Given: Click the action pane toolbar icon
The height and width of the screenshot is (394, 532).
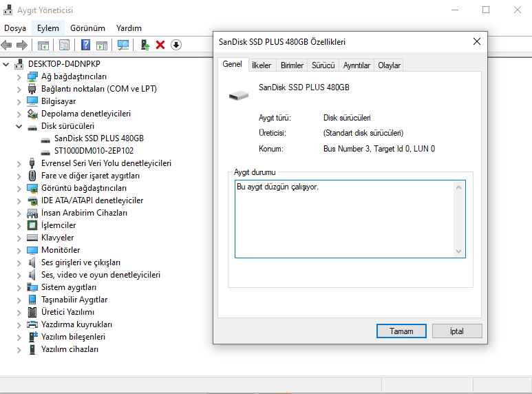Looking at the screenshot, I should [102, 45].
